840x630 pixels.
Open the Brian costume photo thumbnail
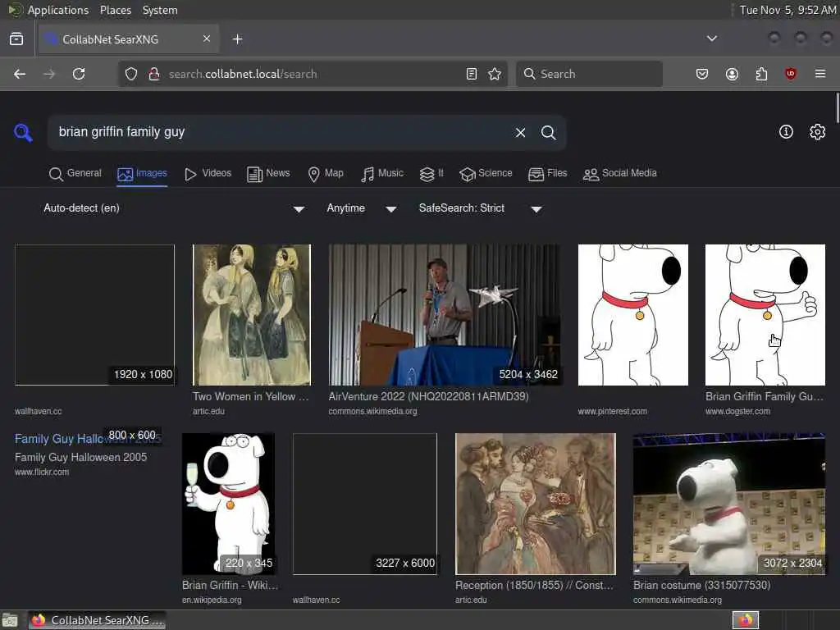729,504
